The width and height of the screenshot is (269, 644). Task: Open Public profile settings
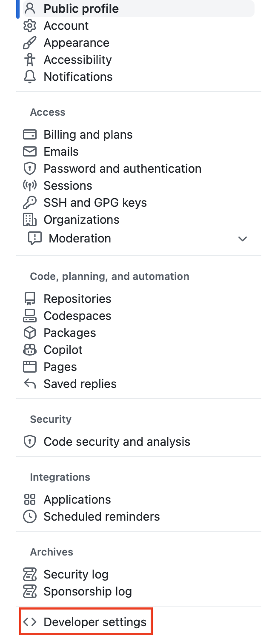[81, 9]
